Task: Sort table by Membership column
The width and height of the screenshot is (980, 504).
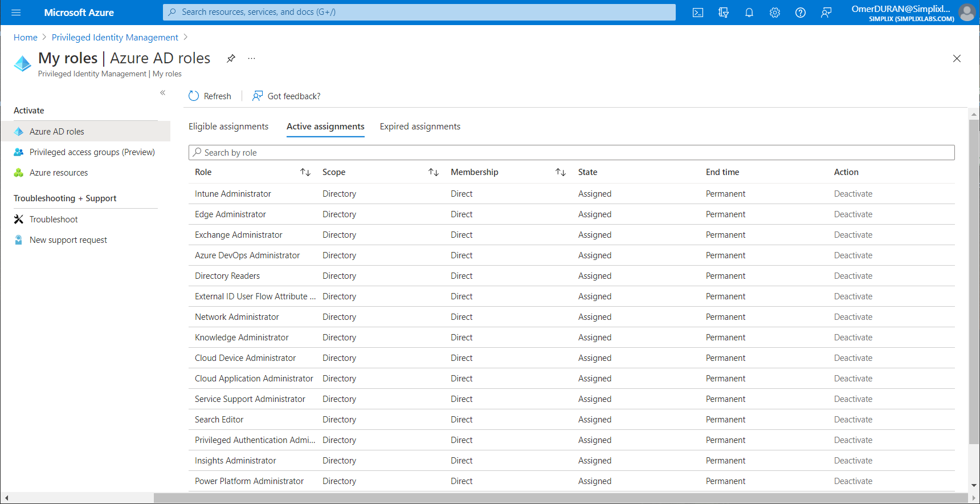Action: tap(561, 172)
